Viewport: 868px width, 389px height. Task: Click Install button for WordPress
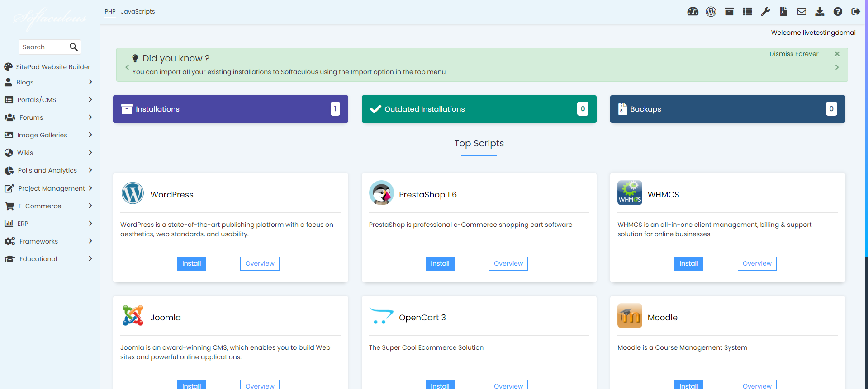[x=191, y=263]
